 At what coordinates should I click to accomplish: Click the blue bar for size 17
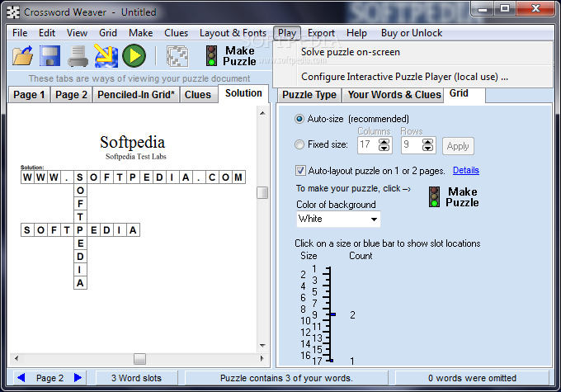click(332, 361)
